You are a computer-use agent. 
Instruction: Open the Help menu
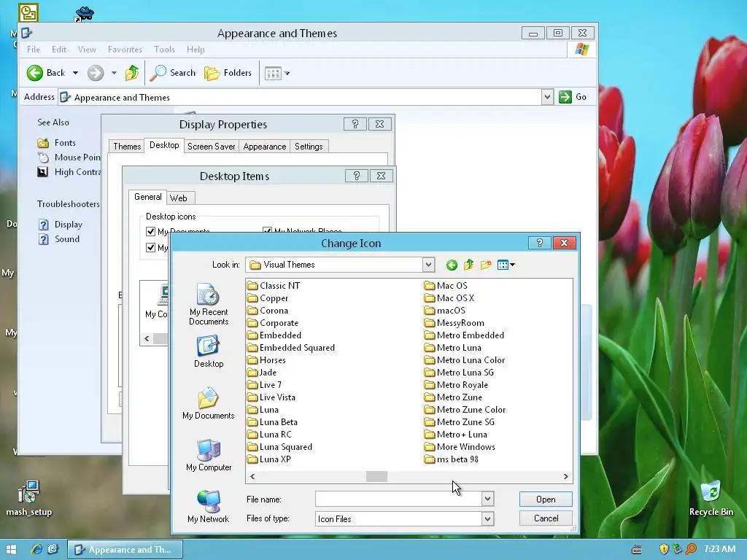[x=196, y=50]
